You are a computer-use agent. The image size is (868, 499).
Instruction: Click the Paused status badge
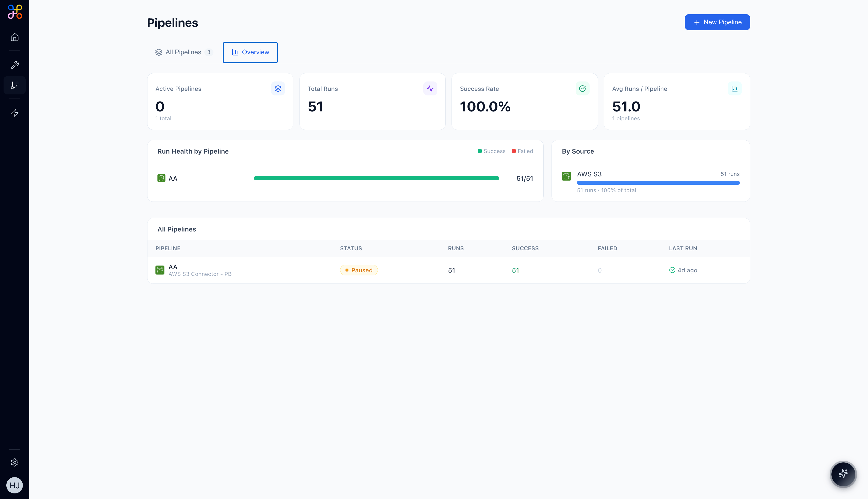tap(359, 270)
